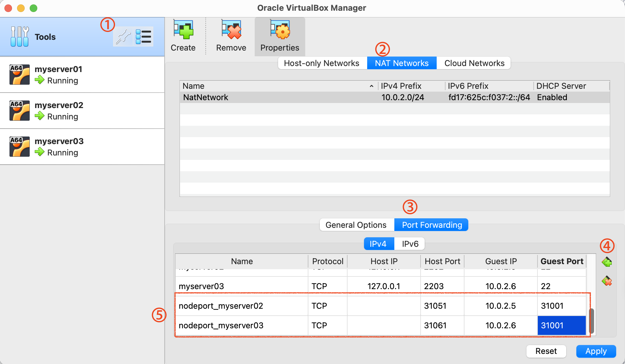Open the Tools list menu icon
Image resolution: width=625 pixels, height=364 pixels.
point(143,37)
